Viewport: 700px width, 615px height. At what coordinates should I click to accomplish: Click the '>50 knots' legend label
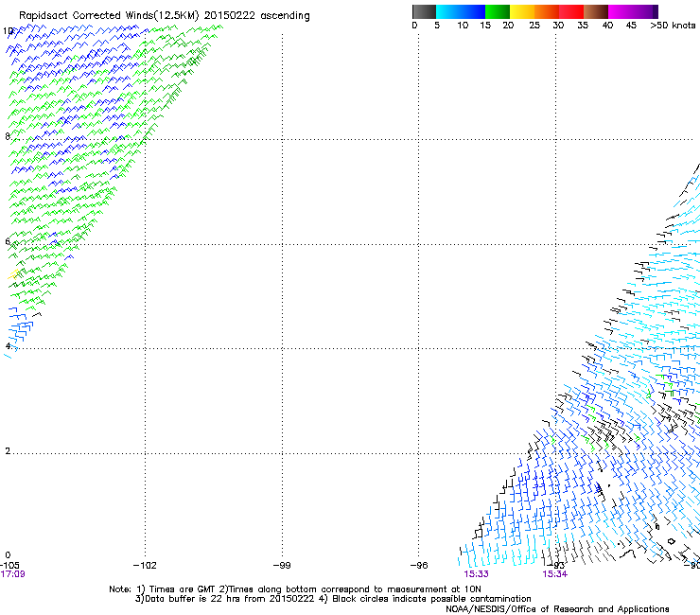pyautogui.click(x=673, y=26)
